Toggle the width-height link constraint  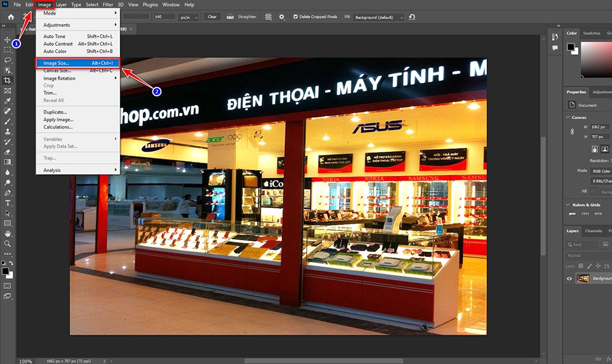pos(572,132)
